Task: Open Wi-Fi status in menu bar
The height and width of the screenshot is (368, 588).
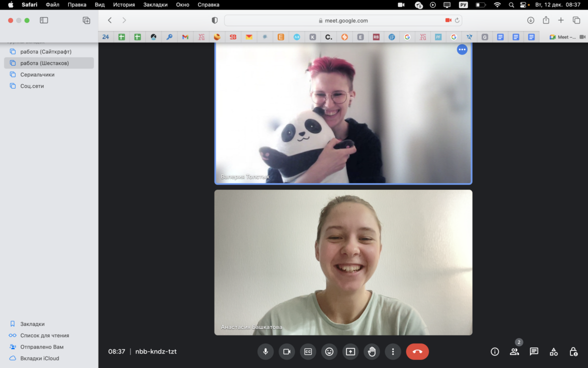Action: click(497, 5)
